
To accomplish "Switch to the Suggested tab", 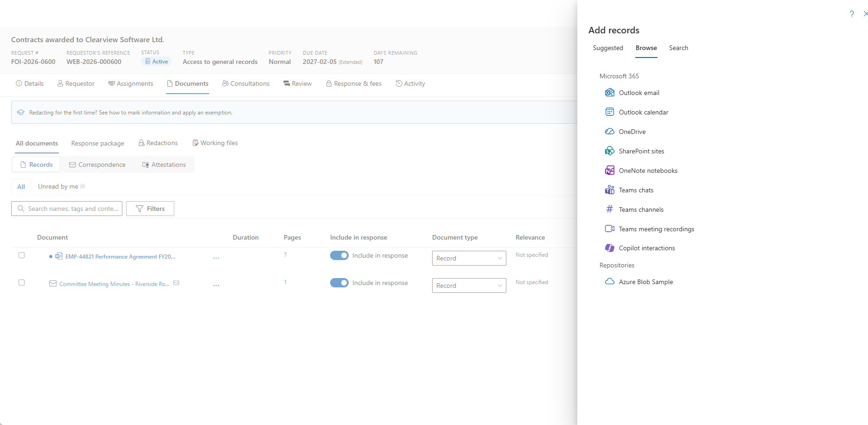I will (x=608, y=48).
